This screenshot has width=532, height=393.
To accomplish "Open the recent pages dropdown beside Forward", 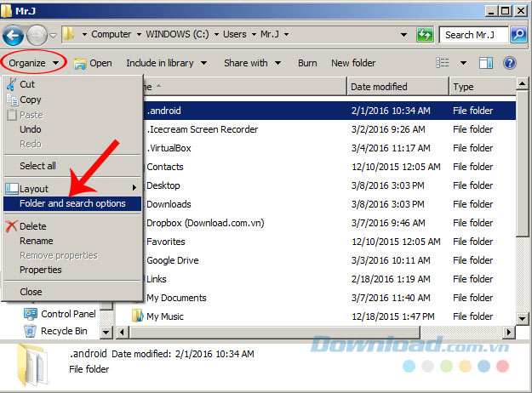I will click(54, 35).
